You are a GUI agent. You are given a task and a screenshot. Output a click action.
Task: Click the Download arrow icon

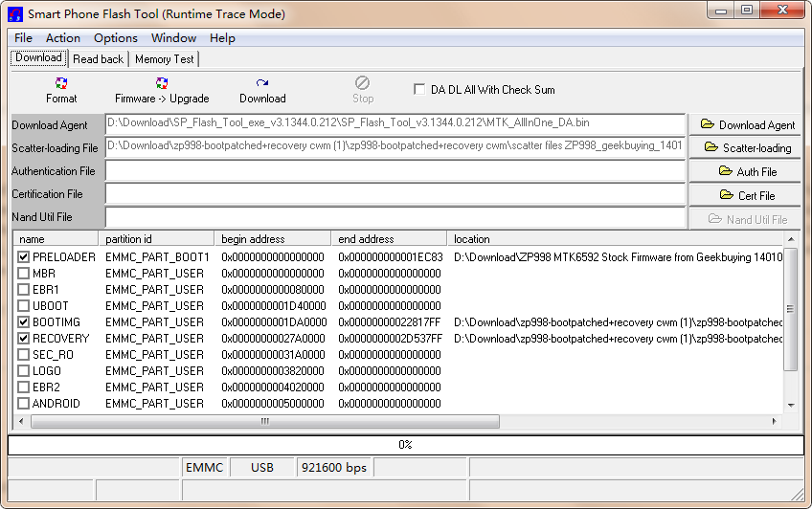[x=262, y=83]
